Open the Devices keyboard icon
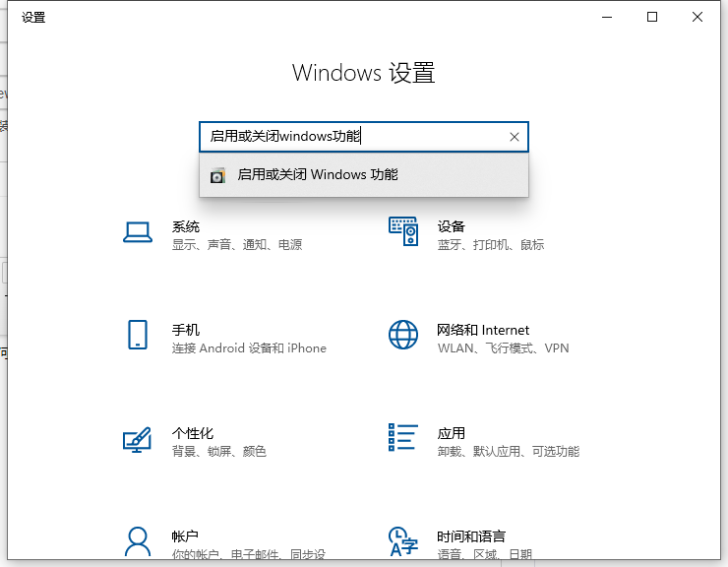728x567 pixels. point(403,232)
